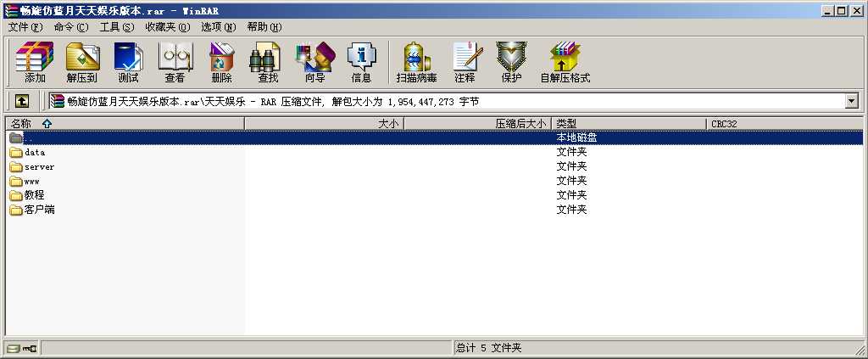This screenshot has width=868, height=359.
Task: Click the archive path text field
Action: pos(448,101)
